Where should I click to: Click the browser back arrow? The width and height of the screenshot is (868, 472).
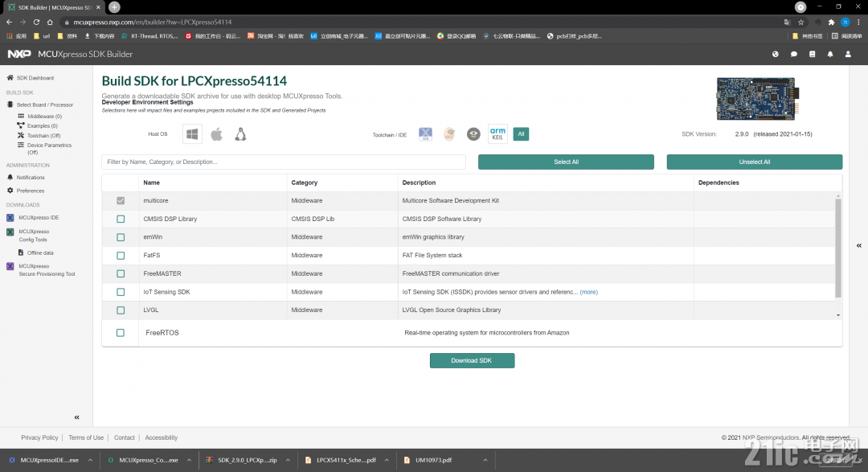(10, 23)
